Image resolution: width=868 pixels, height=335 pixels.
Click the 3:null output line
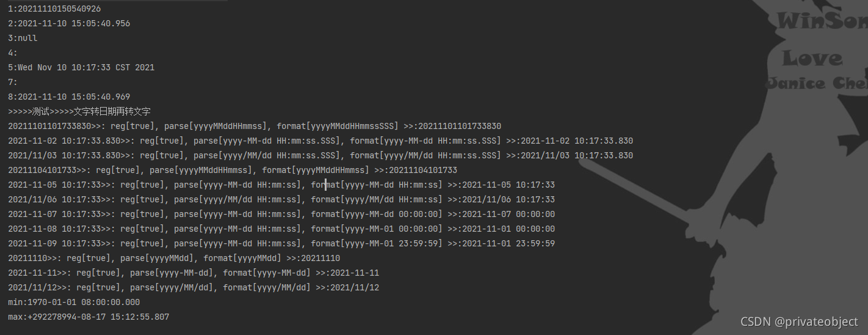point(23,38)
